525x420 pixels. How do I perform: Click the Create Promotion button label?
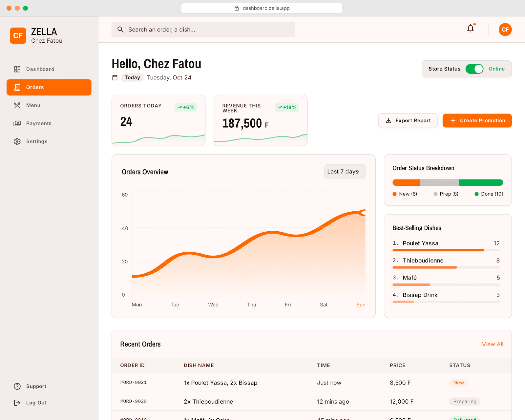point(483,120)
